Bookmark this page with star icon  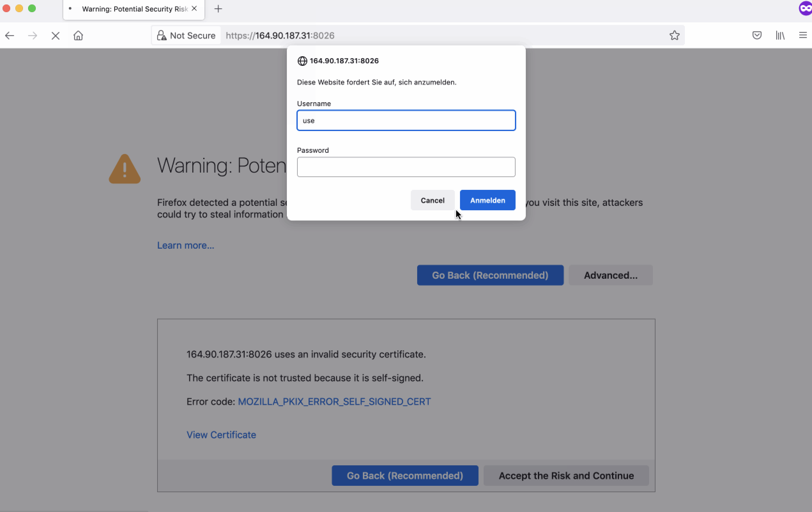coord(674,35)
